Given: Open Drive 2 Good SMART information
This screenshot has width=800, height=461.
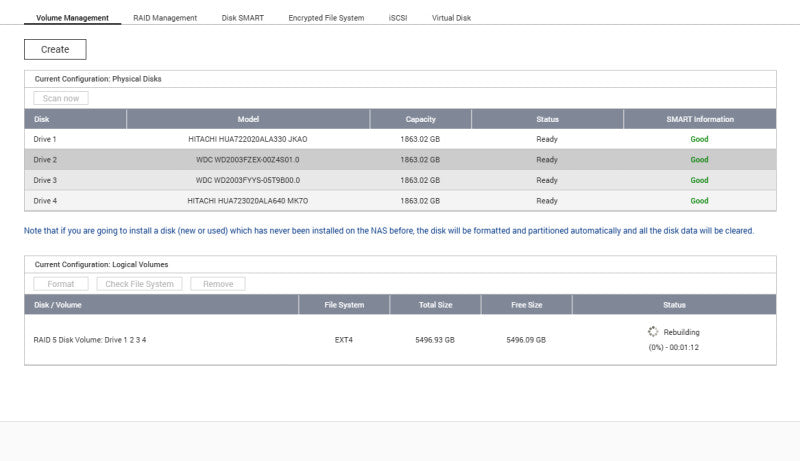Looking at the screenshot, I should coord(699,160).
